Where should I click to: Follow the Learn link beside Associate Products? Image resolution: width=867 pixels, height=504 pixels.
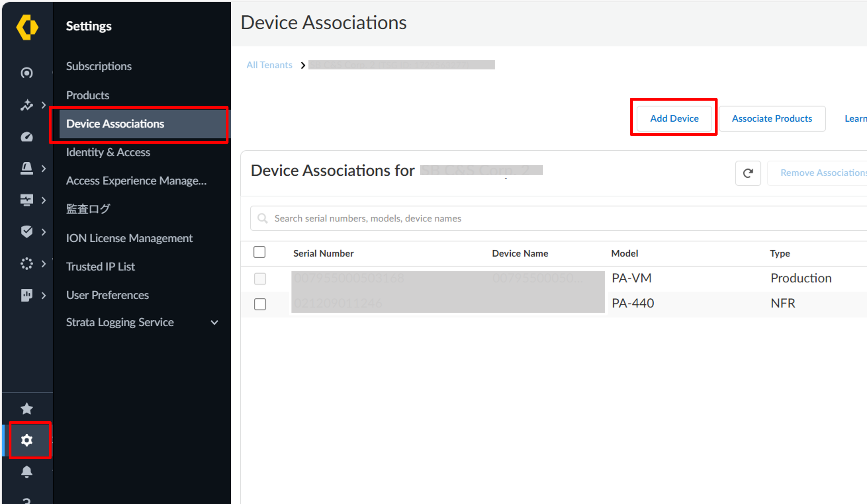856,119
